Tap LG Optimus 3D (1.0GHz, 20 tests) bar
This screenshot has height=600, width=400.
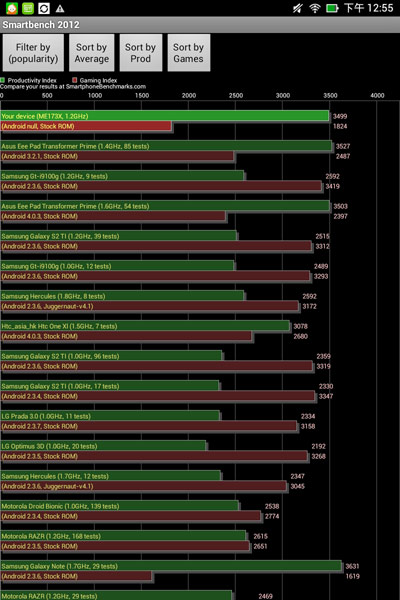click(103, 446)
